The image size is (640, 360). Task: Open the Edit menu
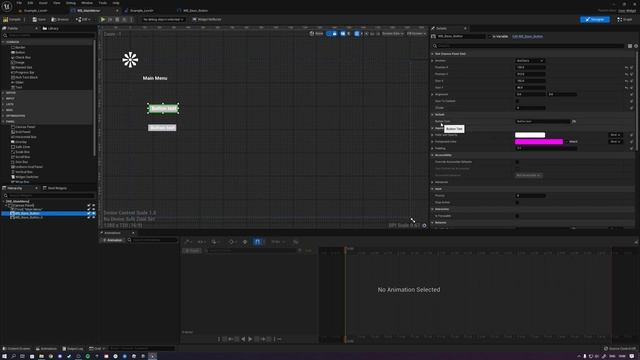click(30, 3)
